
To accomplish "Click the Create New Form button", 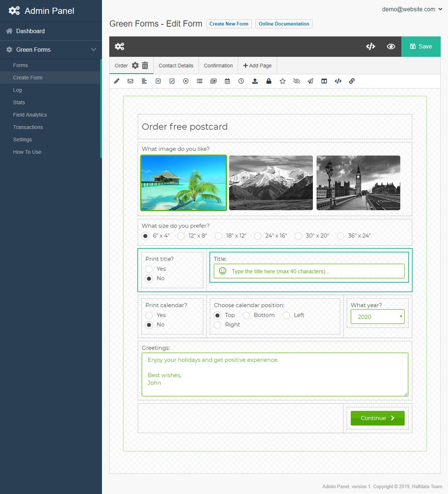I will tap(229, 24).
